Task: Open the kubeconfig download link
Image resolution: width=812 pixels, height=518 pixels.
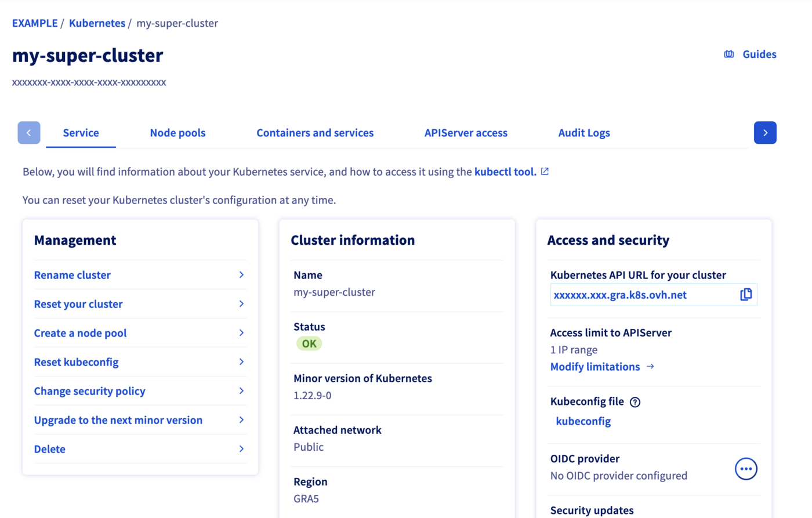Action: click(x=583, y=421)
